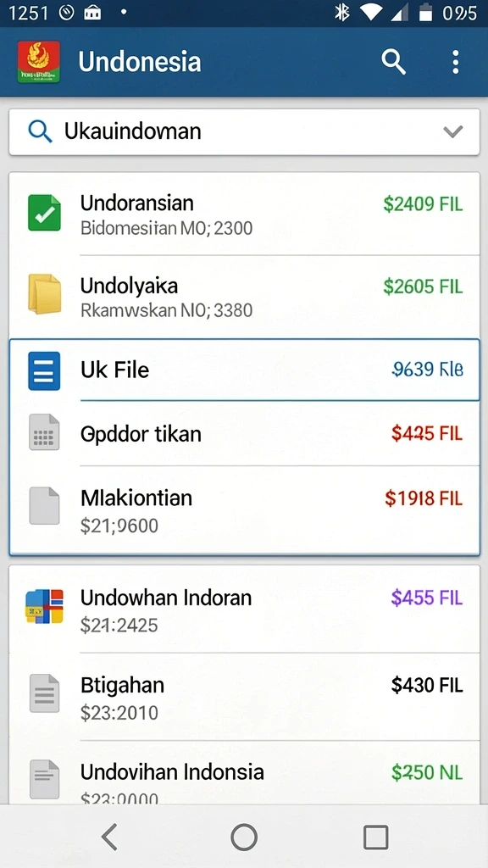Open the colorful icon for Undowhan Indoran
Viewport: 488px width, 868px height.
click(x=44, y=606)
